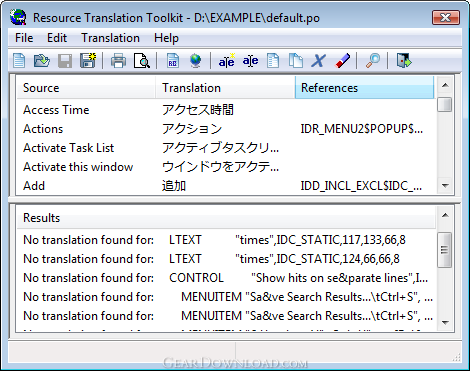The width and height of the screenshot is (470, 371).
Task: Click the Save floppy disk icon
Action: pos(65,61)
